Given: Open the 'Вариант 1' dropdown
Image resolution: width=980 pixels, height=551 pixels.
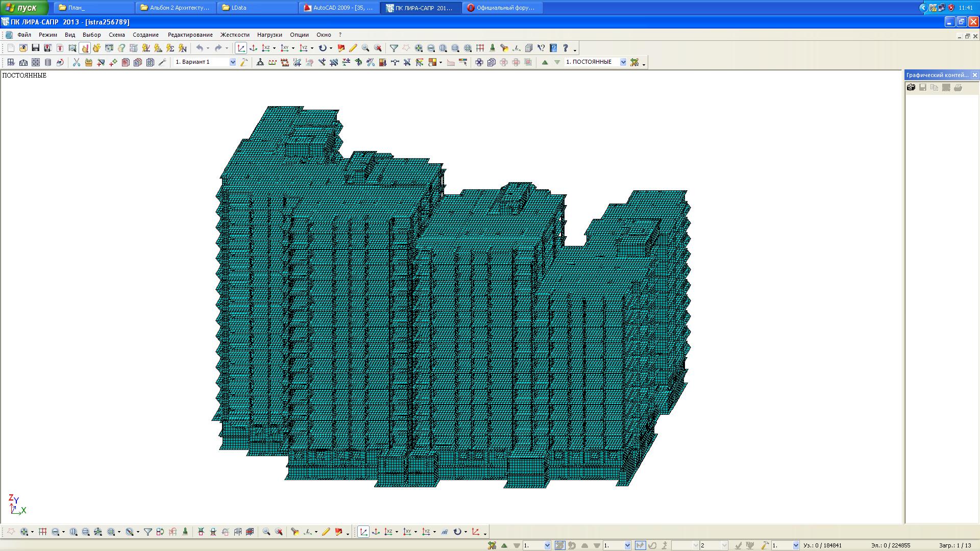Looking at the screenshot, I should click(233, 62).
